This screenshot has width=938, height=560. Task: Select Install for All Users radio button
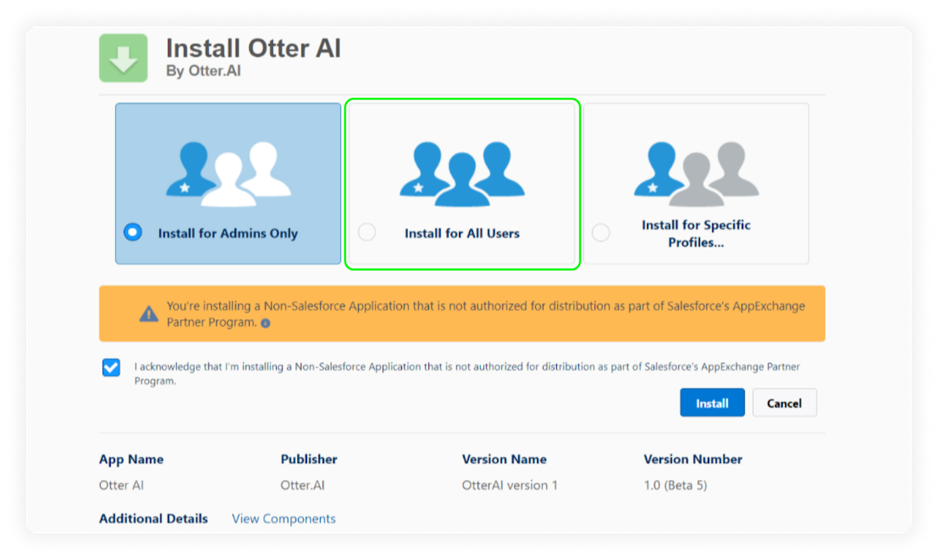(367, 233)
